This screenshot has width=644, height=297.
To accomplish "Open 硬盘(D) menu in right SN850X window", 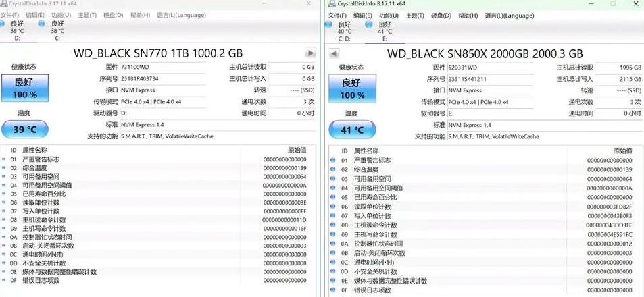I will tap(441, 16).
